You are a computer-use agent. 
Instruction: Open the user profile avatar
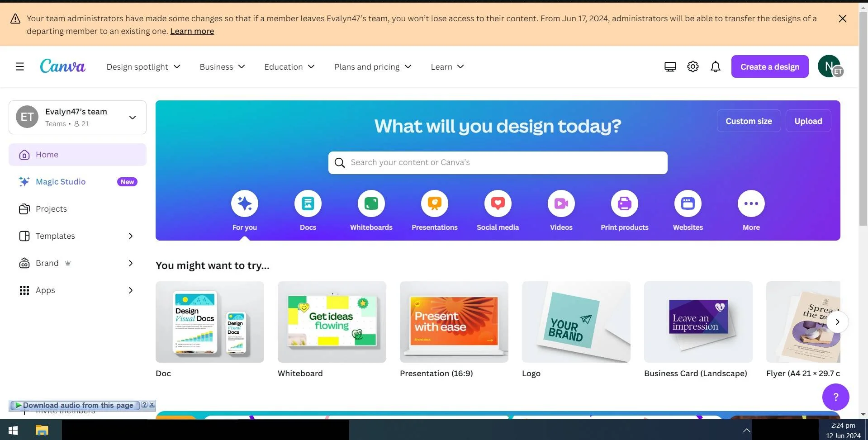[830, 66]
